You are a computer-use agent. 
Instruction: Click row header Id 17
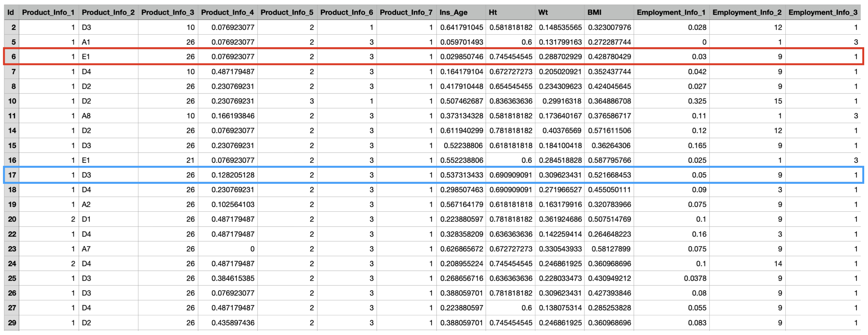tap(11, 175)
